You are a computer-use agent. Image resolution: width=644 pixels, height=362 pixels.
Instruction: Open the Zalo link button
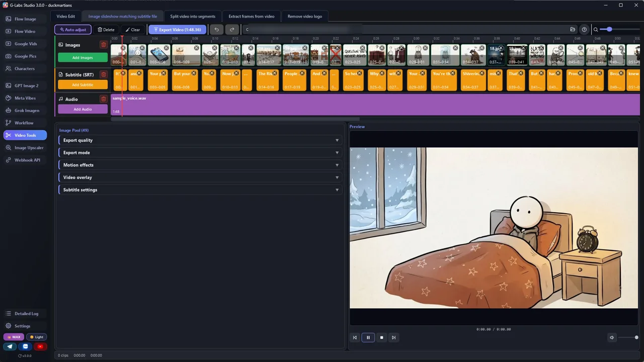point(26,346)
